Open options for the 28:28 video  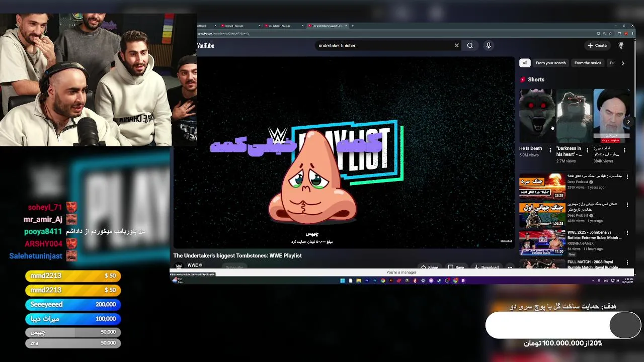tap(627, 176)
